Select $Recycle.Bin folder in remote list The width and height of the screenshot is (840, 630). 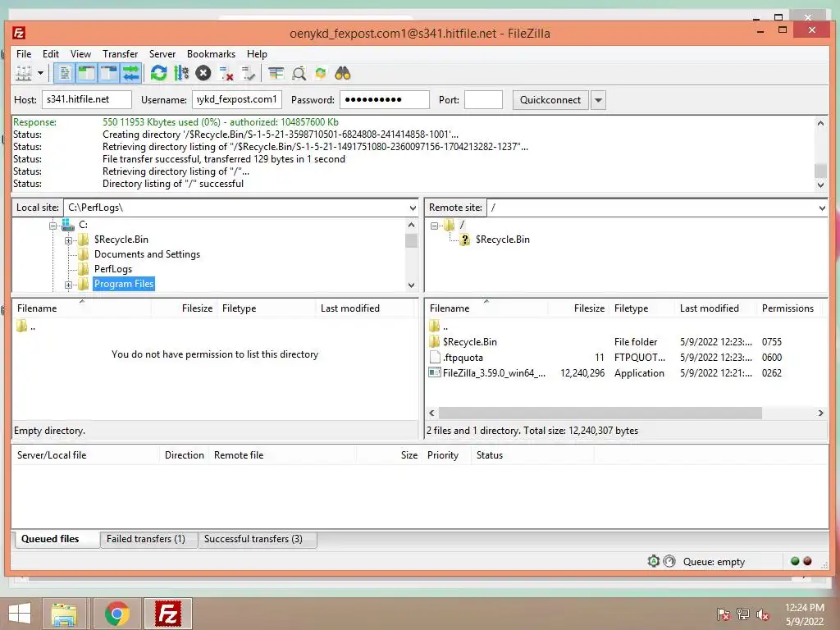tap(470, 342)
